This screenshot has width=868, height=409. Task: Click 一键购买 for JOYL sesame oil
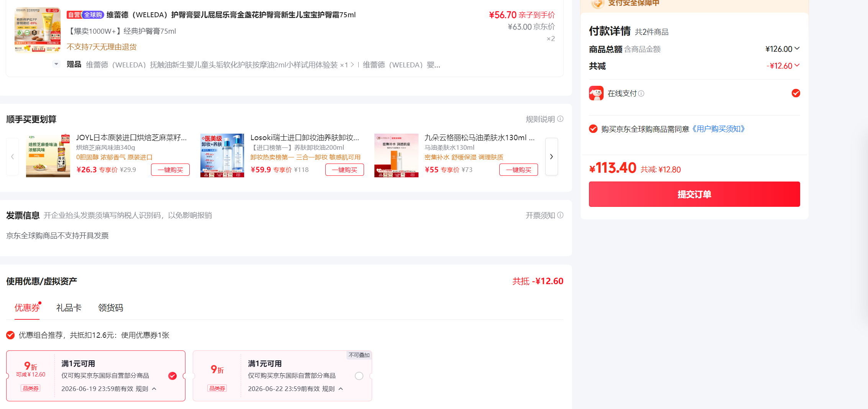171,170
